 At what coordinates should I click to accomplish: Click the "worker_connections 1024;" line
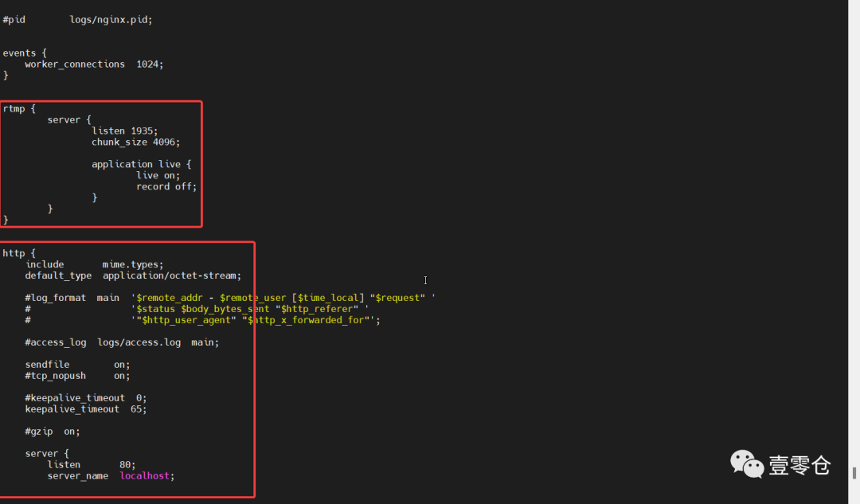93,64
